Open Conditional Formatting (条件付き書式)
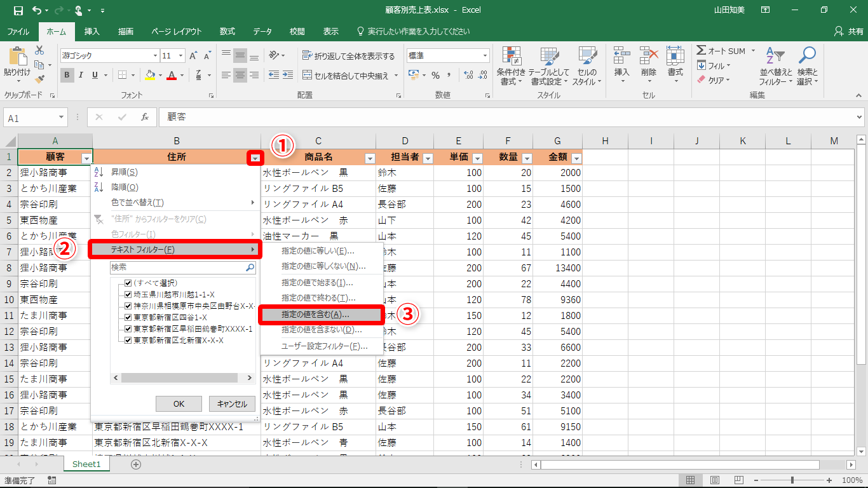Screen dimensions: 868x488 [x=510, y=66]
